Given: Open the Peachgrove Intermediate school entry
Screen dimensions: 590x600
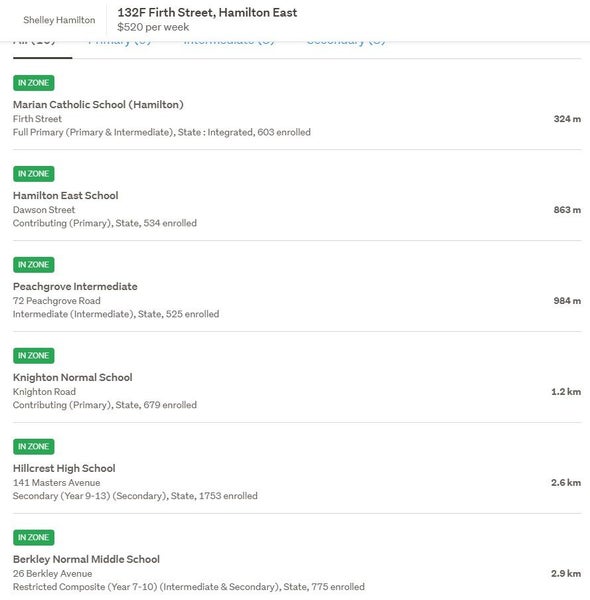Looking at the screenshot, I should (x=75, y=287).
